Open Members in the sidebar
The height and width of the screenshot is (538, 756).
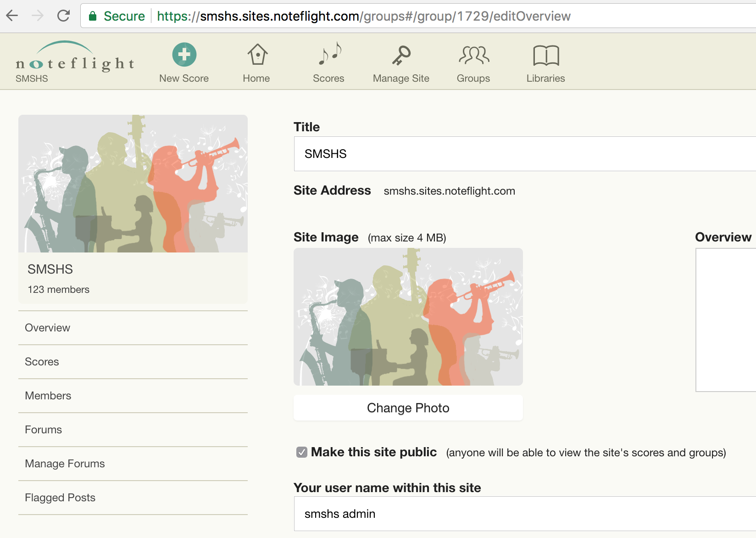(48, 396)
